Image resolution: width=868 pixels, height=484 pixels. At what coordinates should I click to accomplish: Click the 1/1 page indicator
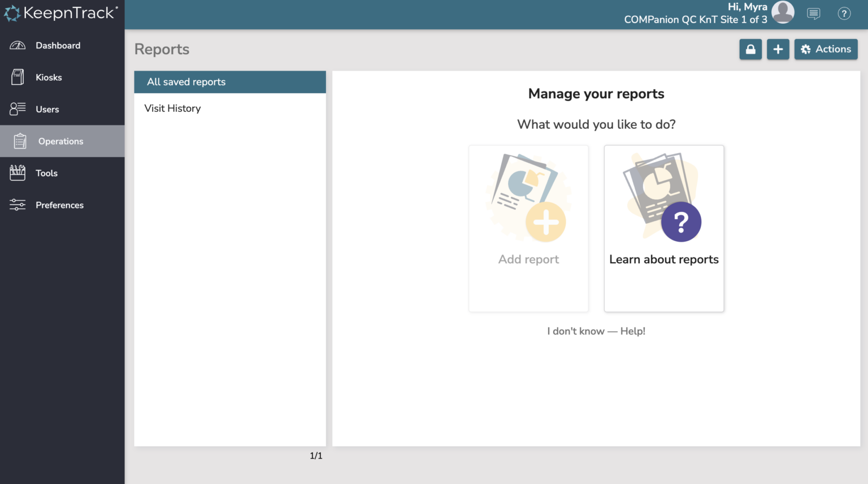[316, 455]
